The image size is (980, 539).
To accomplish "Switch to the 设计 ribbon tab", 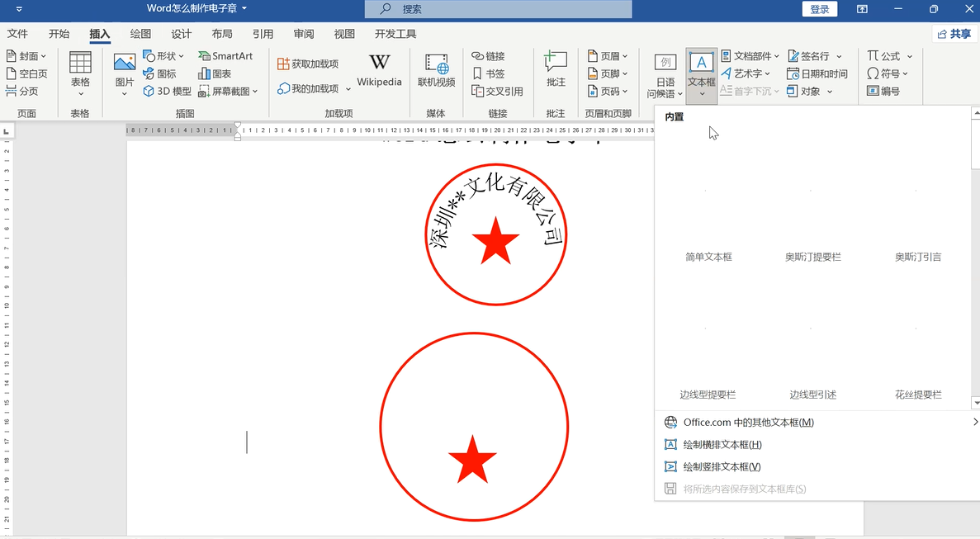I will point(182,34).
